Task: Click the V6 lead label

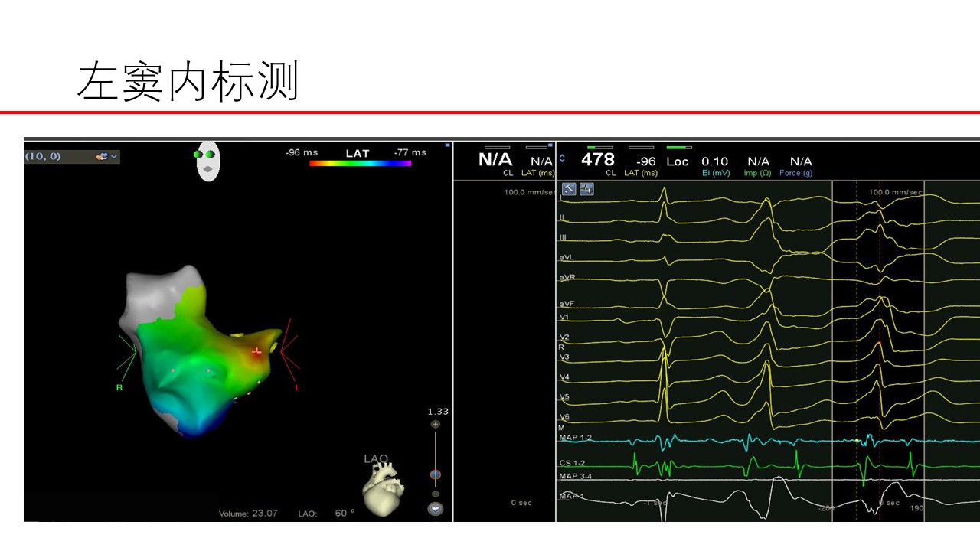Action: click(x=564, y=417)
